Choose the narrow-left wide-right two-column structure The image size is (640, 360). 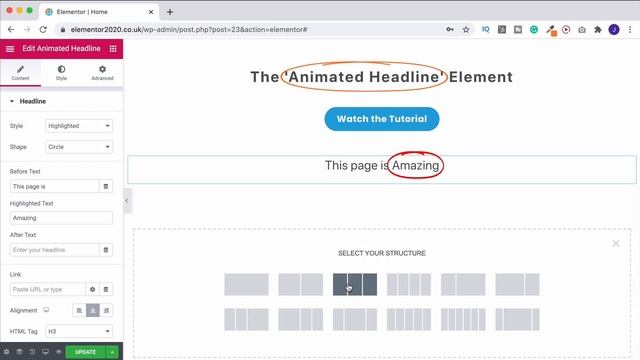click(x=463, y=284)
